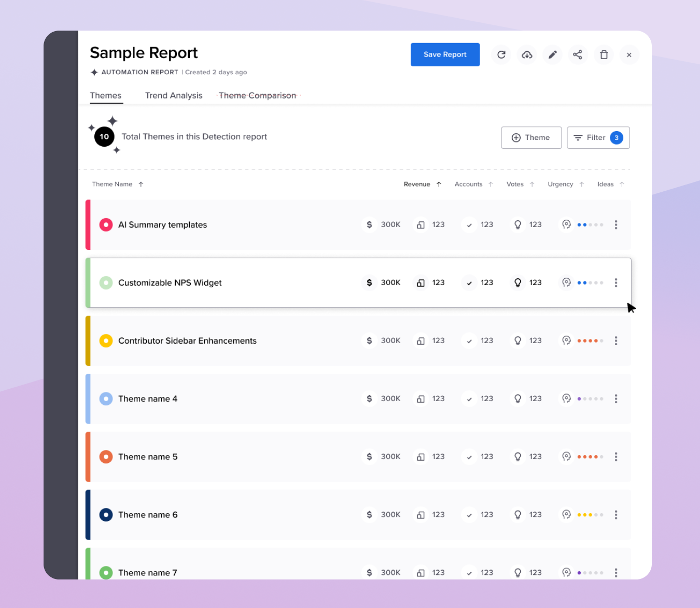Screen dimensions: 700x608
Task: Sort by Theme Name column
Action: pos(117,184)
